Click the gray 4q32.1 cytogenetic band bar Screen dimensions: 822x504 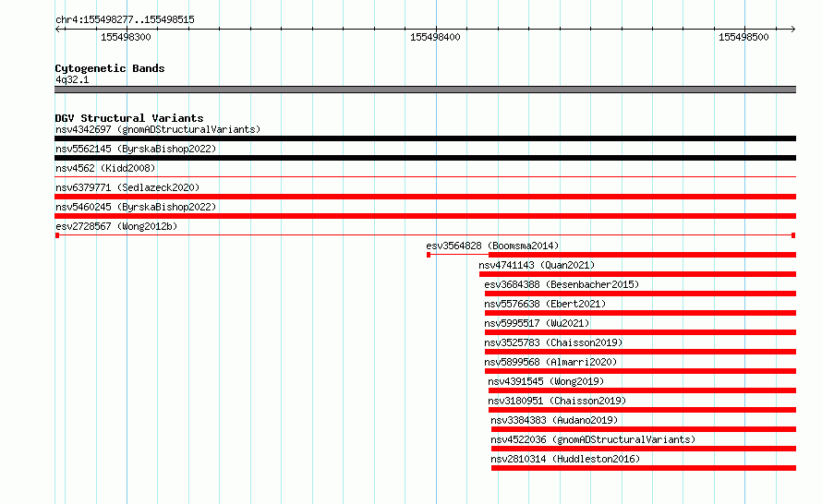pyautogui.click(x=425, y=90)
